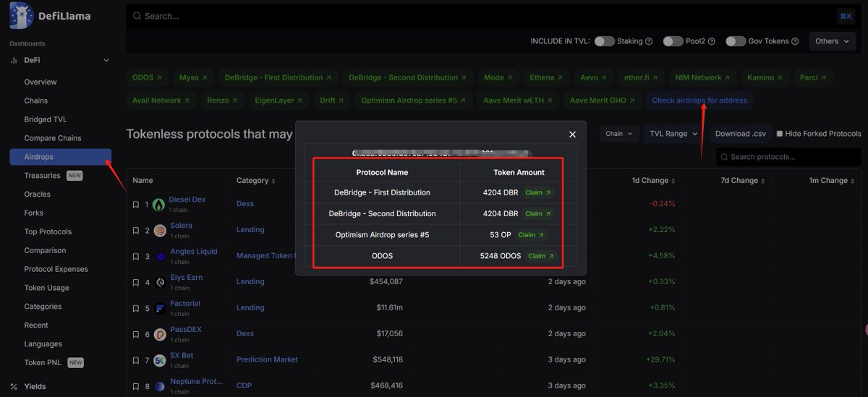This screenshot has width=868, height=397.
Task: Open the TVL Range dropdown
Action: 673,134
